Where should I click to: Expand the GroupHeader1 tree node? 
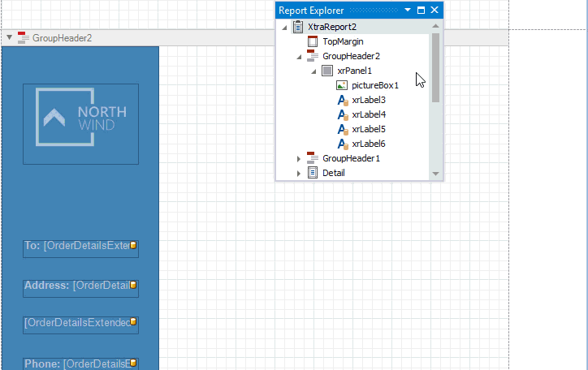point(299,158)
